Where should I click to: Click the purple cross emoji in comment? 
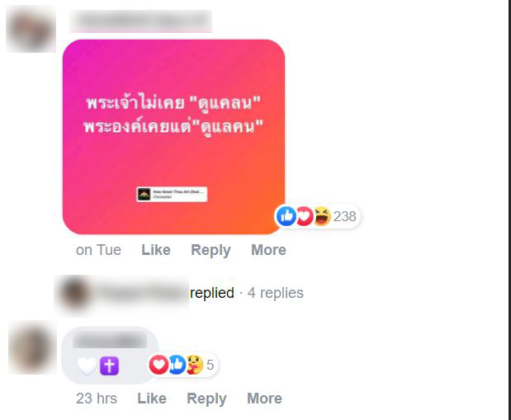click(109, 366)
